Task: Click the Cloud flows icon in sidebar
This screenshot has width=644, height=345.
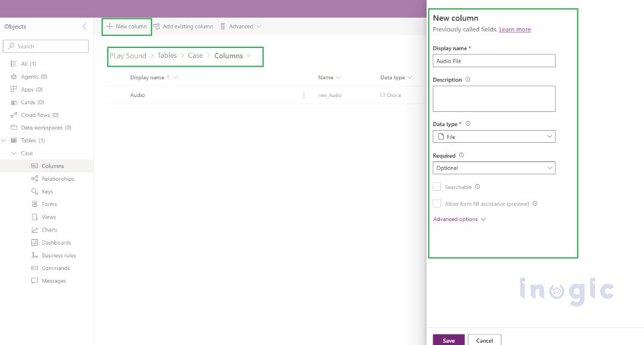Action: [x=14, y=115]
